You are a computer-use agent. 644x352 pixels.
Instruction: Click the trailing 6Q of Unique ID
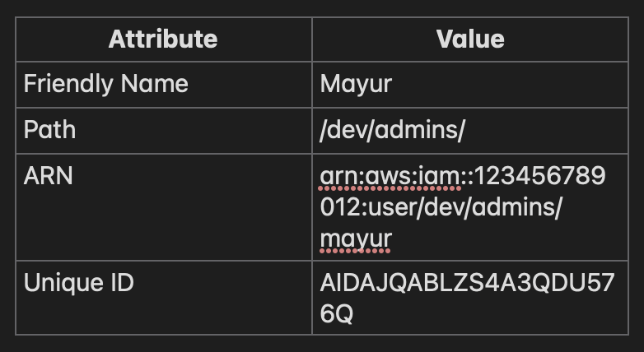coord(337,314)
